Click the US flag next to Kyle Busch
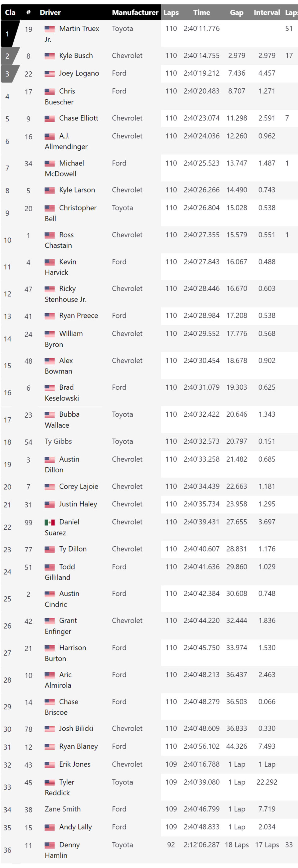 coord(50,56)
